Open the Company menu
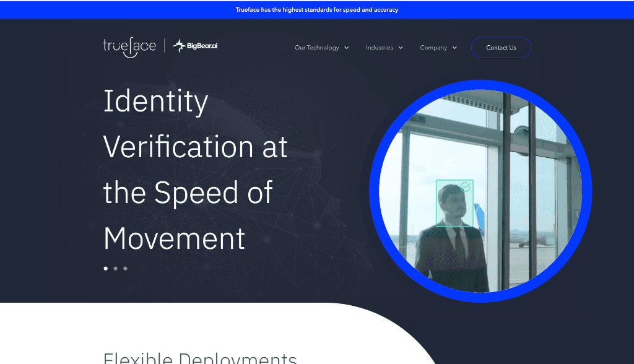This screenshot has width=634, height=364. (x=433, y=48)
